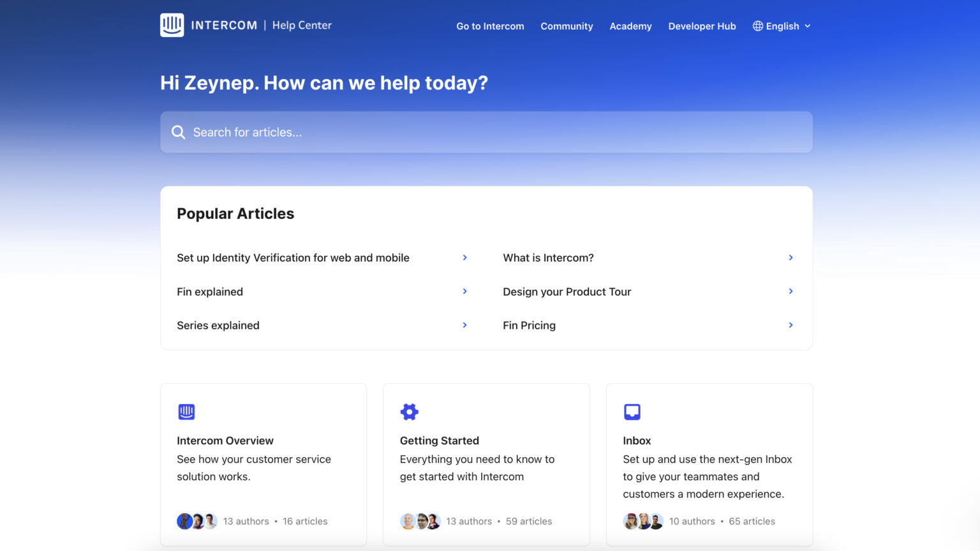This screenshot has width=980, height=551.
Task: Click author avatars on the Inbox card
Action: click(x=643, y=521)
